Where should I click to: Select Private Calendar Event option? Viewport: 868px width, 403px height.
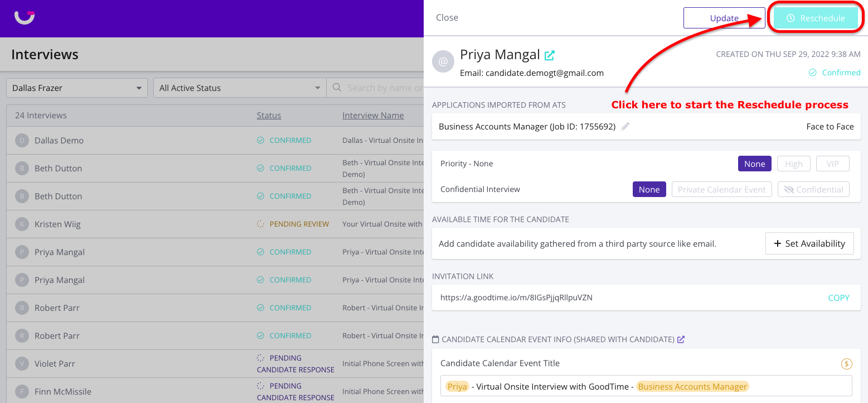tap(721, 189)
